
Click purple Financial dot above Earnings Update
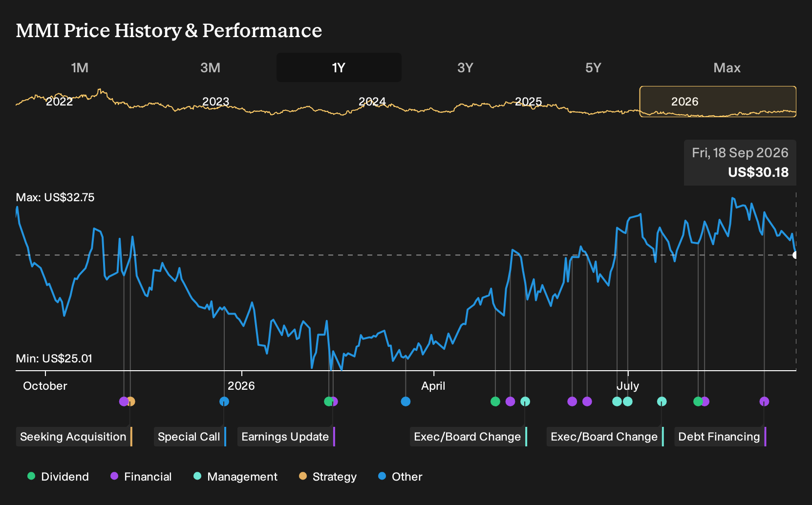[335, 401]
